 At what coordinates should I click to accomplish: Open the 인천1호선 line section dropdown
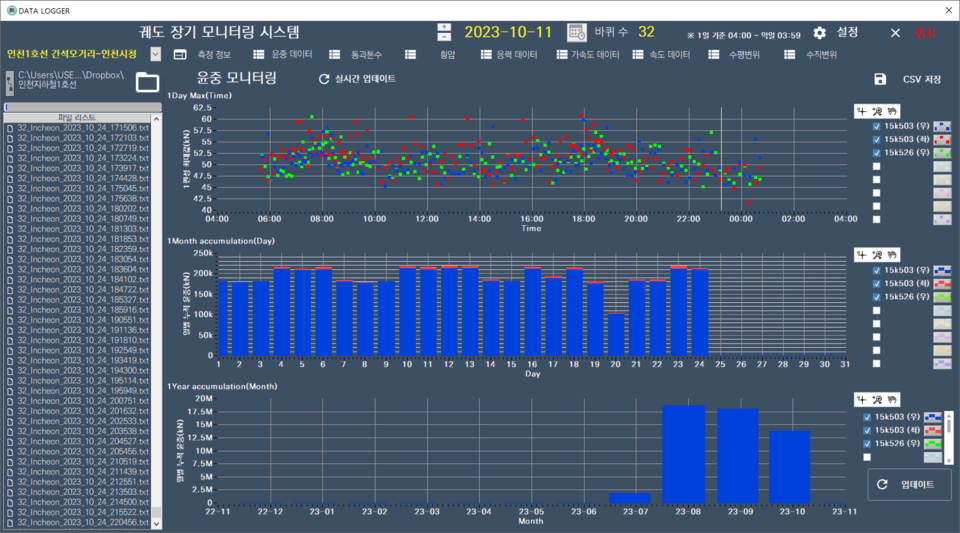coord(156,54)
